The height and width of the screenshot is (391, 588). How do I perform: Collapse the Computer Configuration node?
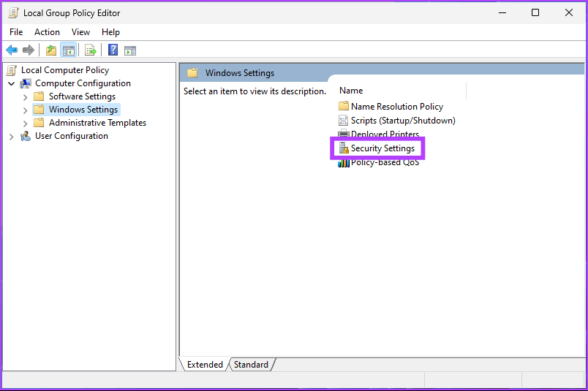tap(12, 83)
